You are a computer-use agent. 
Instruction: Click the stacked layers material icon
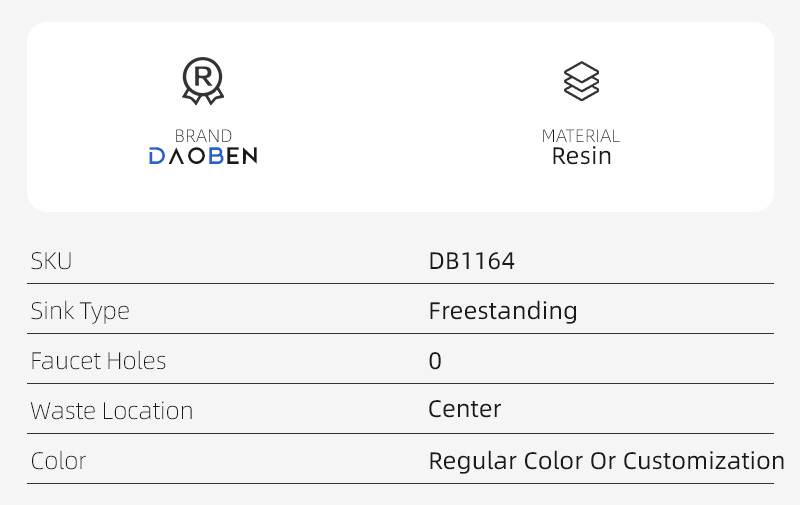[x=581, y=81]
